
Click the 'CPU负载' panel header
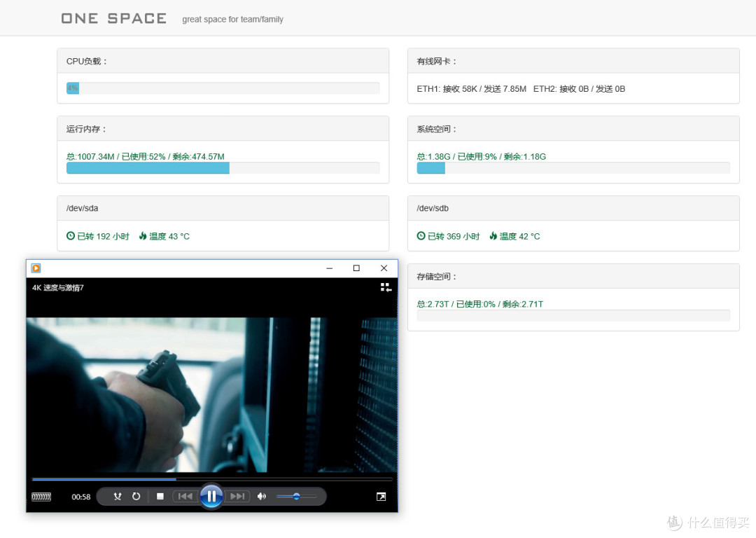pos(223,61)
